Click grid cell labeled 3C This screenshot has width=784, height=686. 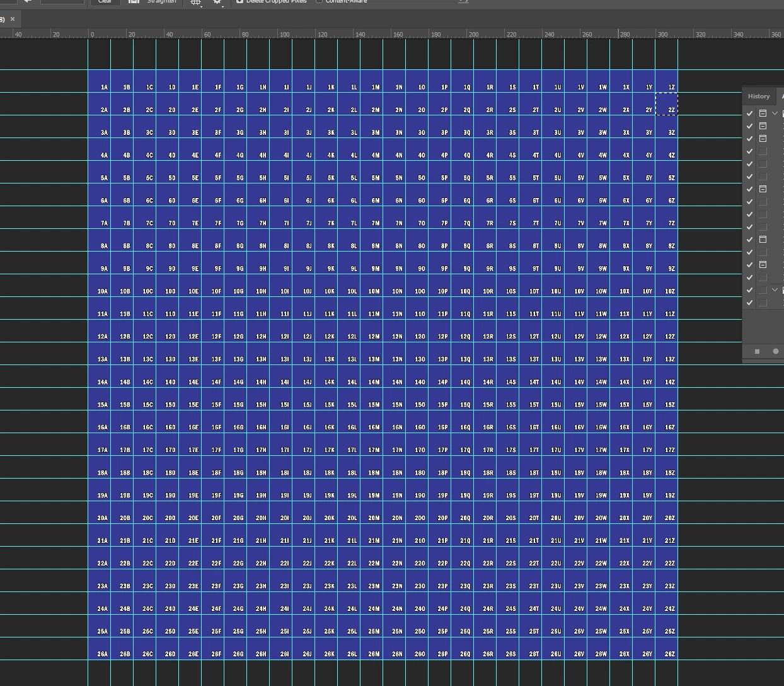(x=145, y=126)
